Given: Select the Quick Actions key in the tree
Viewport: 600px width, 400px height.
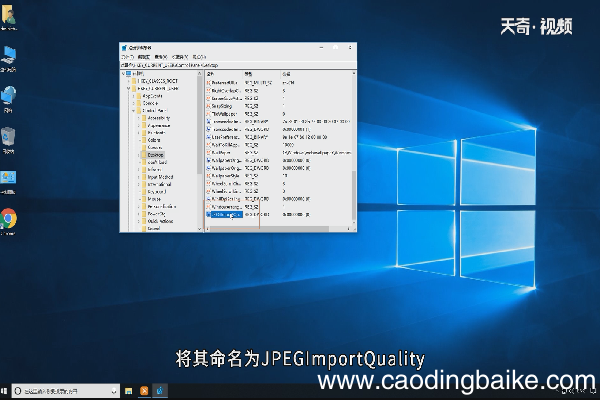Looking at the screenshot, I should 160,221.
